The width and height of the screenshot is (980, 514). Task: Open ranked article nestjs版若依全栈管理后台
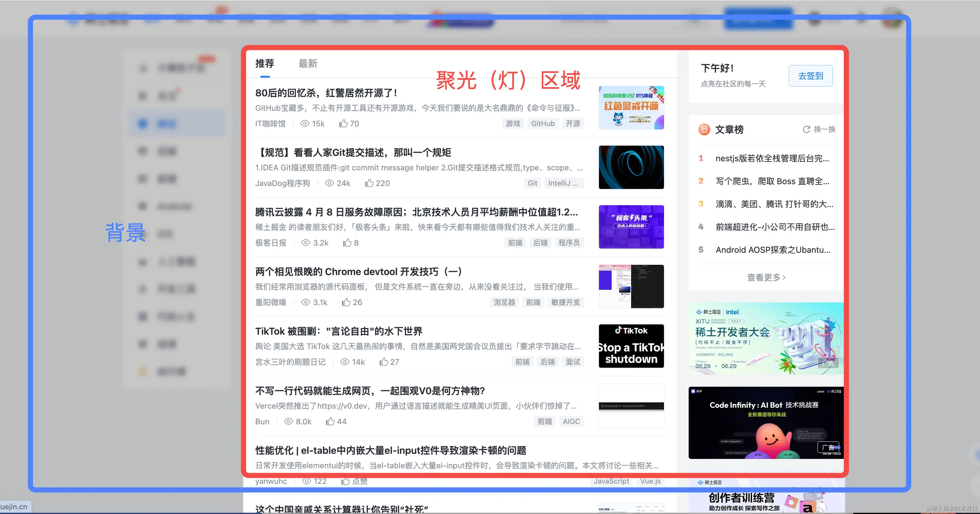pos(772,158)
